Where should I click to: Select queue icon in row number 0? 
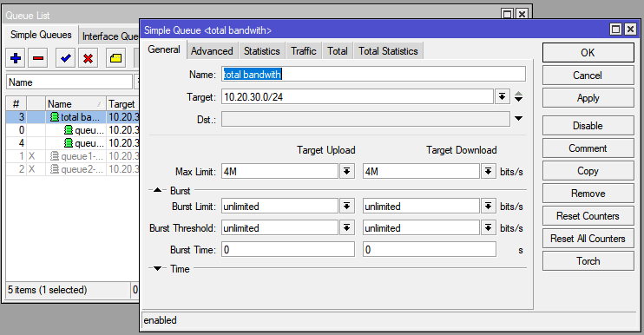[x=69, y=130]
